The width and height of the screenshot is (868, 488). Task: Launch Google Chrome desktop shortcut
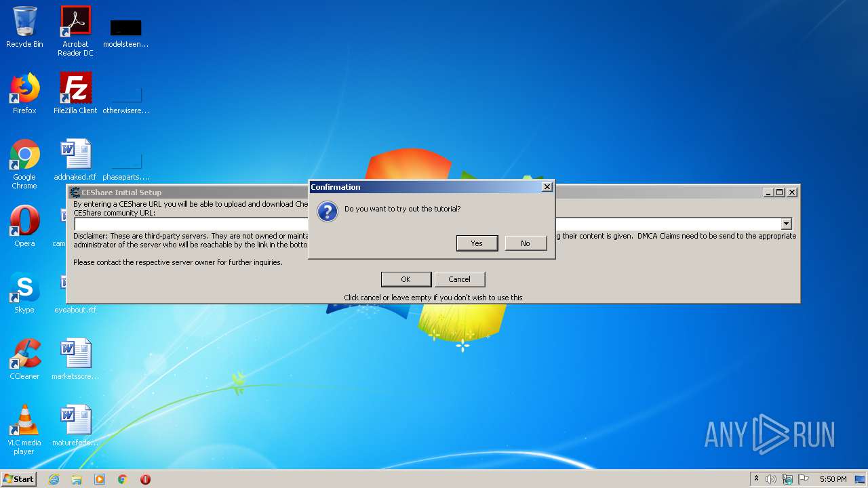tap(24, 164)
